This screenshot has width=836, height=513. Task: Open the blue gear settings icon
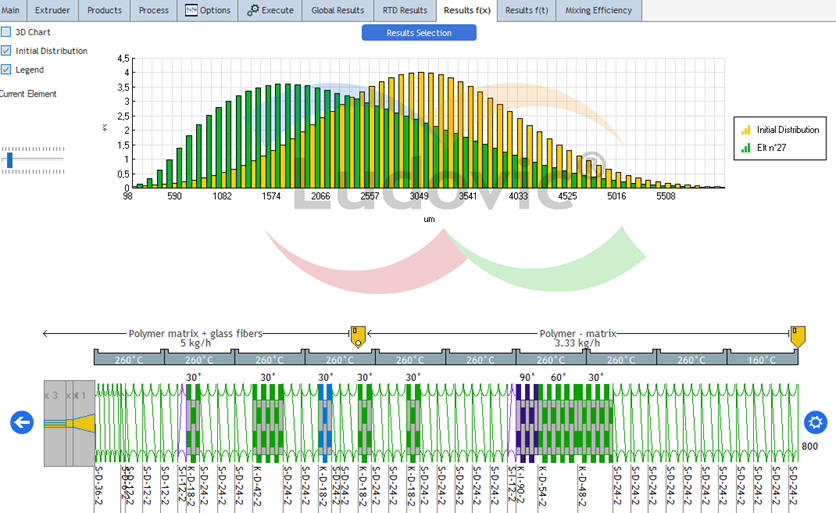click(815, 422)
